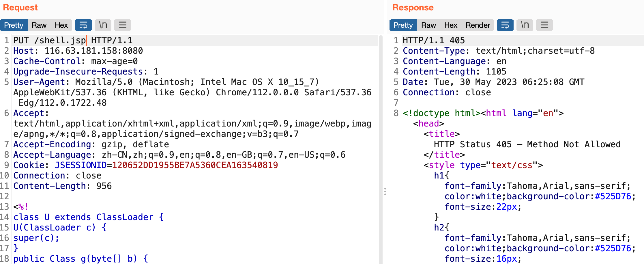Click the Accept: header name on line 6
The width and height of the screenshot is (644, 264).
point(31,113)
